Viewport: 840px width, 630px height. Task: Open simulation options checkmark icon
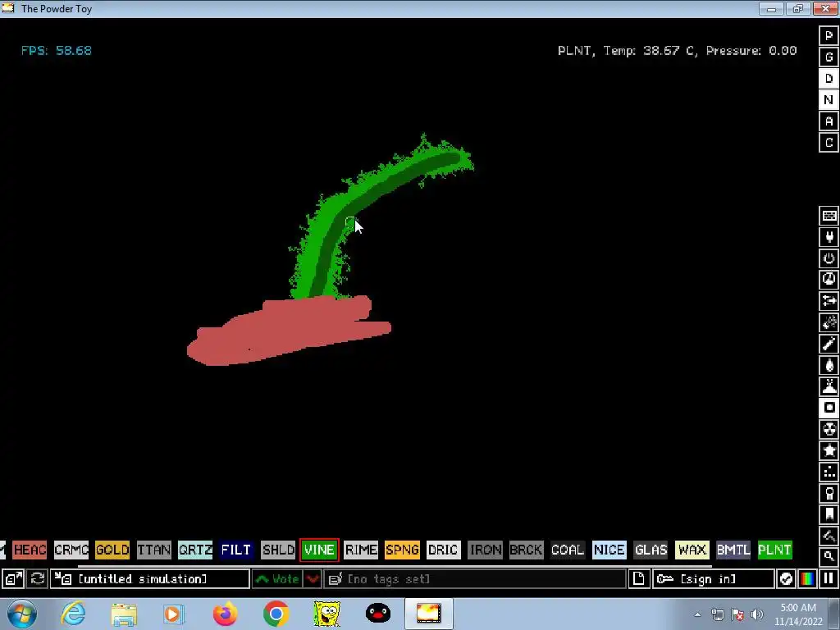[x=786, y=578]
